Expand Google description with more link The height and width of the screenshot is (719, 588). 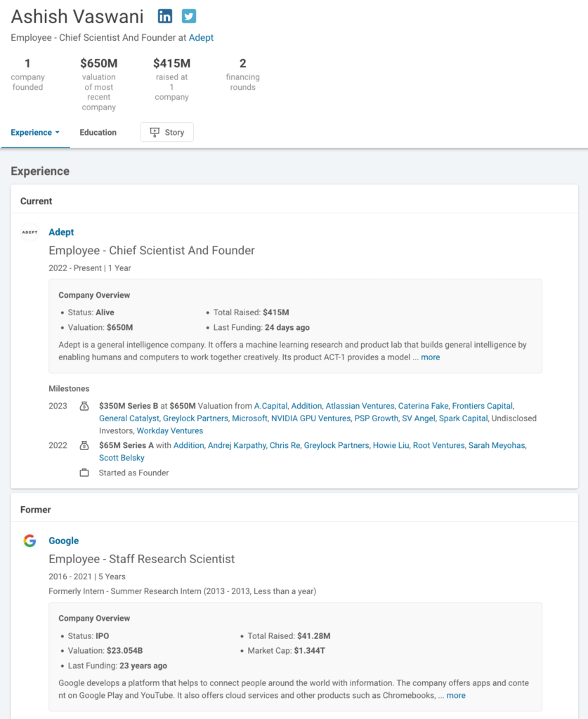(456, 695)
